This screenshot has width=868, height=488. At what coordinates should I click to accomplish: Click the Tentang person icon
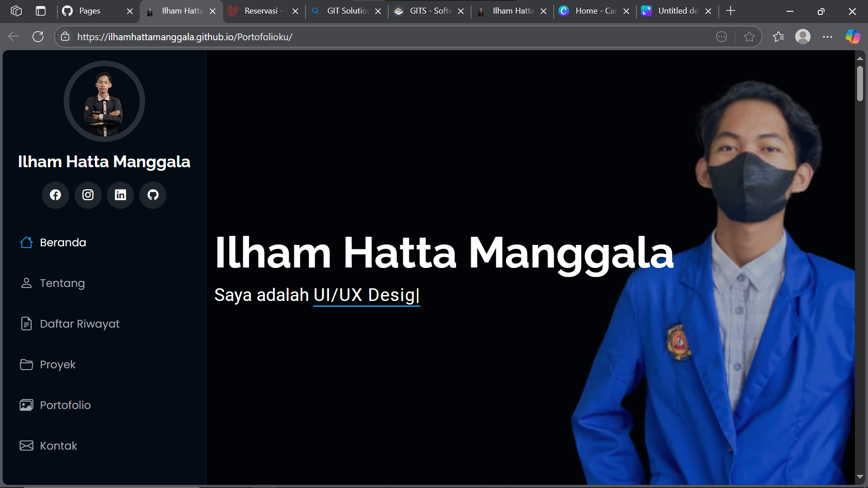pos(26,283)
